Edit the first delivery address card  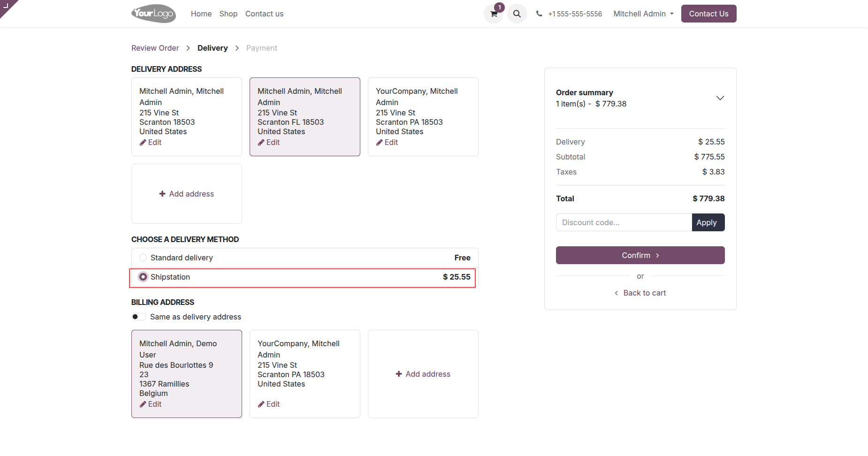151,143
